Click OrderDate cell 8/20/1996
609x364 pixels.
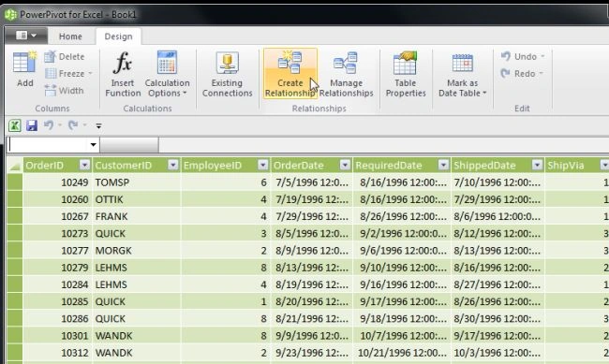click(x=311, y=302)
